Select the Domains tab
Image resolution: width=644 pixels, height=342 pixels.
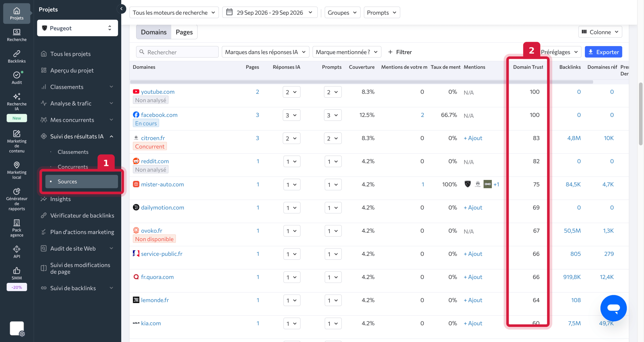pyautogui.click(x=154, y=32)
